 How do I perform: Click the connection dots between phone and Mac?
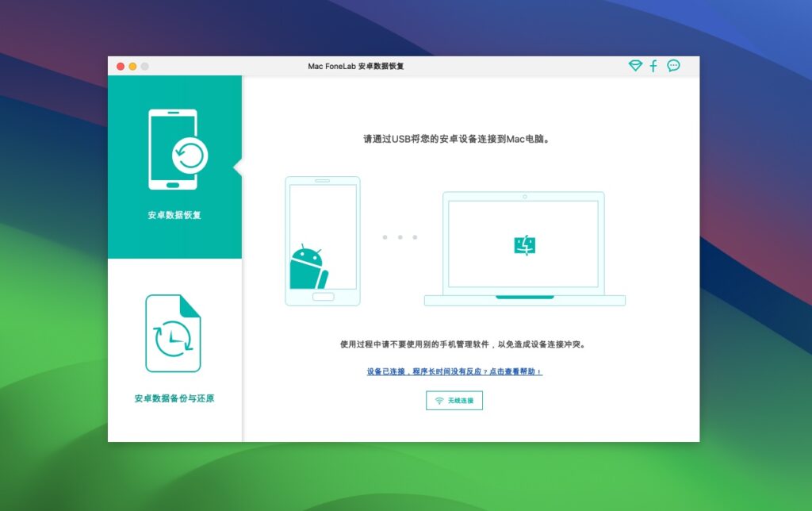coord(400,236)
